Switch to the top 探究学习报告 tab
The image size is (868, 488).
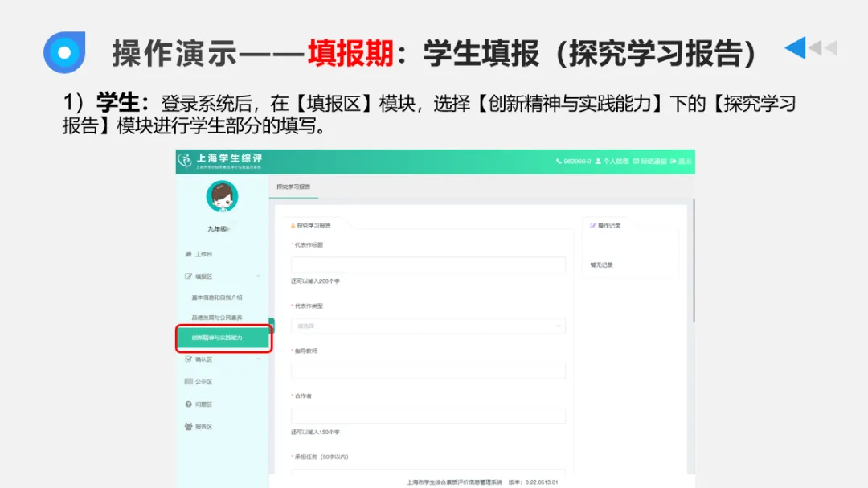[x=293, y=187]
